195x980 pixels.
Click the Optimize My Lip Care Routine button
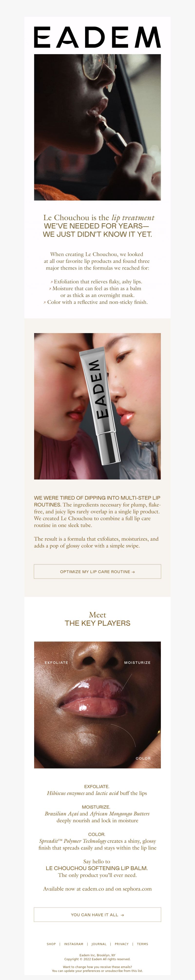coord(97,572)
